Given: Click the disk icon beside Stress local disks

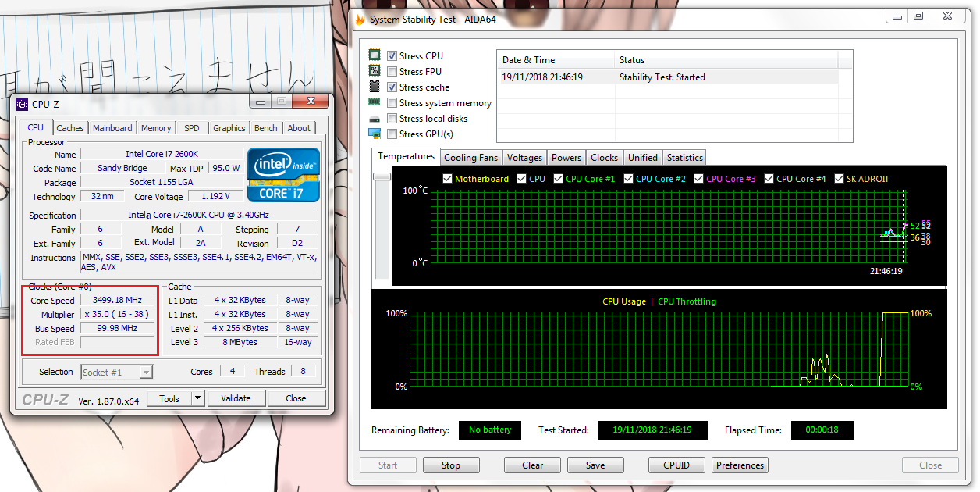Looking at the screenshot, I should point(375,119).
